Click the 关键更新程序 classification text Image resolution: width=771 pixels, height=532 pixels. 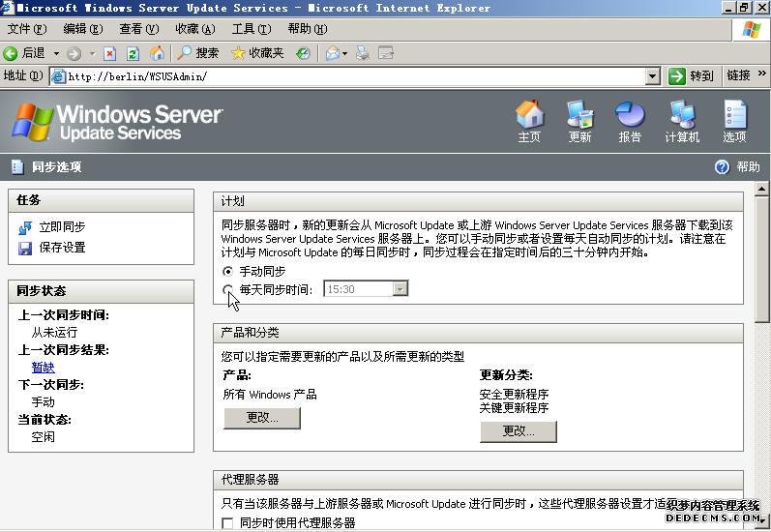[515, 408]
